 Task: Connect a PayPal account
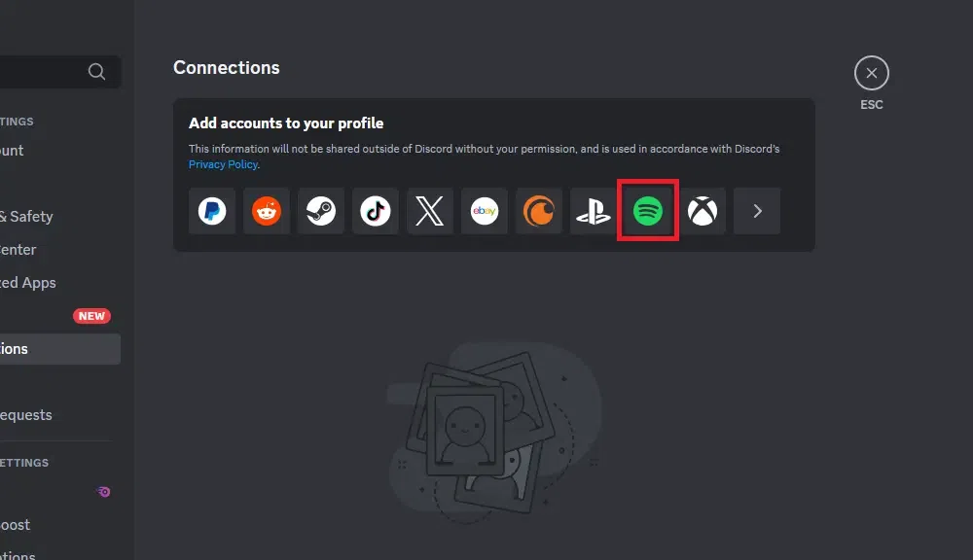click(212, 211)
